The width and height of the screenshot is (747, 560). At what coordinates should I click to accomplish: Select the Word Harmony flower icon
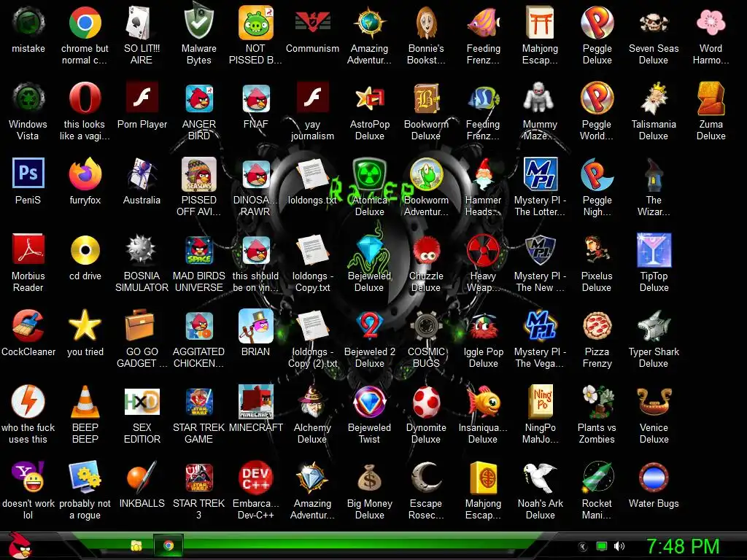click(x=711, y=23)
